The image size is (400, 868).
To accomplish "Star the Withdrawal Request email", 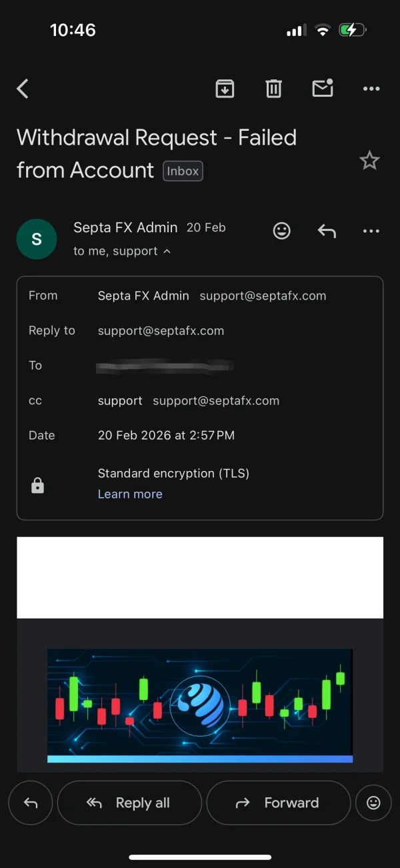I will pyautogui.click(x=369, y=161).
